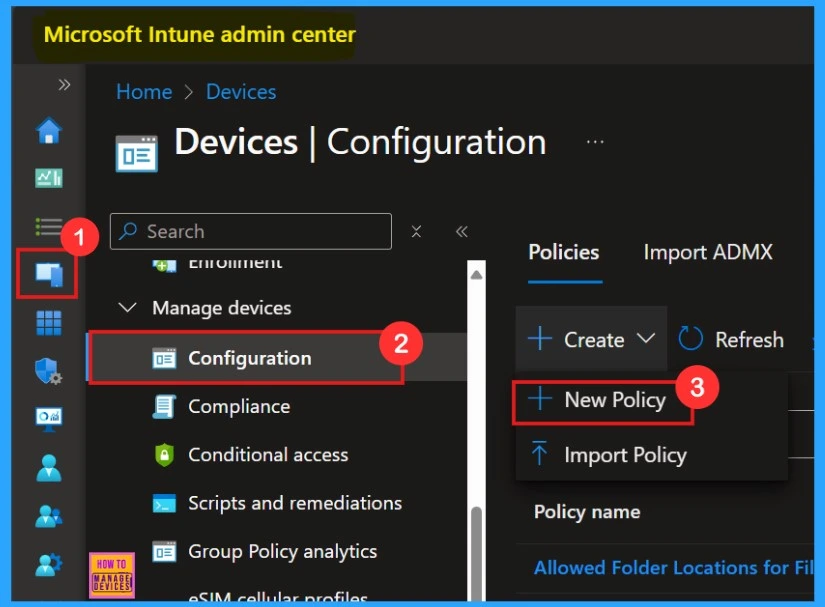Open the Create dropdown

click(591, 339)
